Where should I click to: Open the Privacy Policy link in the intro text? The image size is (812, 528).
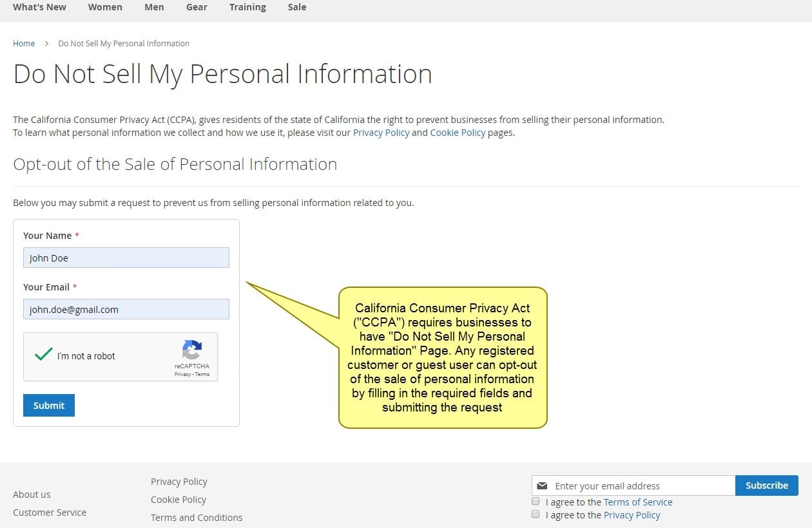tap(380, 133)
